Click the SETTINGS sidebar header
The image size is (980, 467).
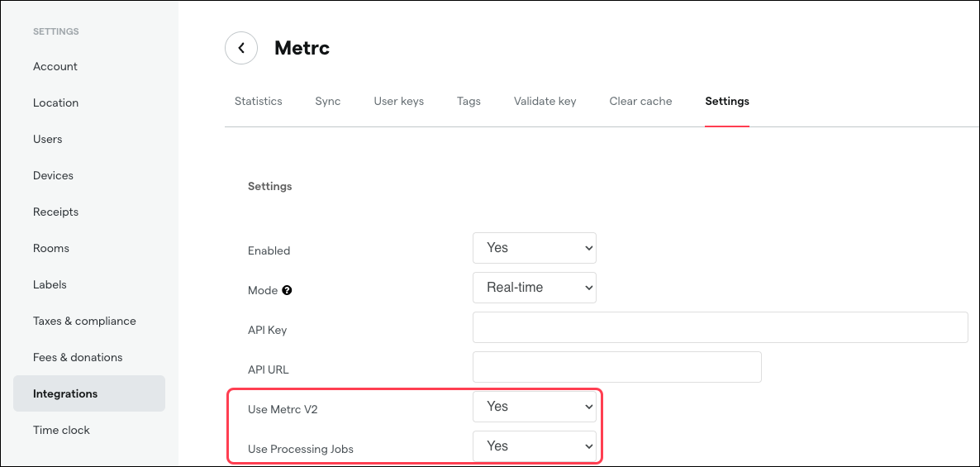pos(55,31)
